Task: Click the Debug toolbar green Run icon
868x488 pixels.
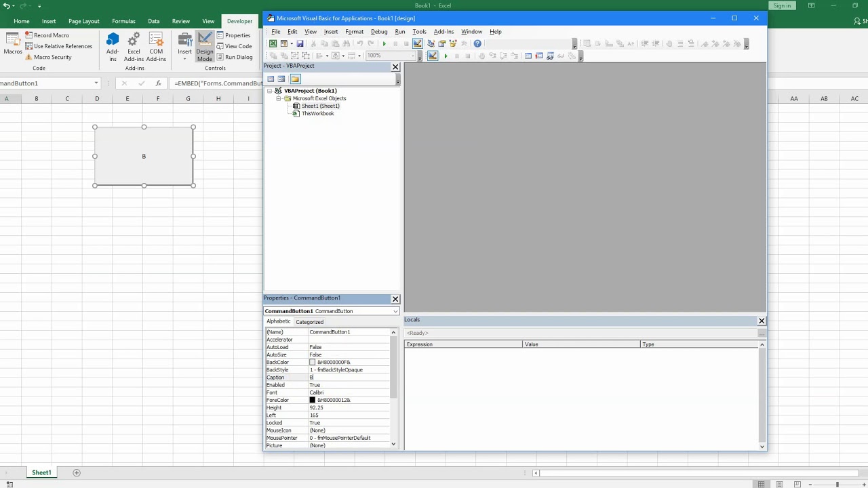Action: tap(446, 56)
